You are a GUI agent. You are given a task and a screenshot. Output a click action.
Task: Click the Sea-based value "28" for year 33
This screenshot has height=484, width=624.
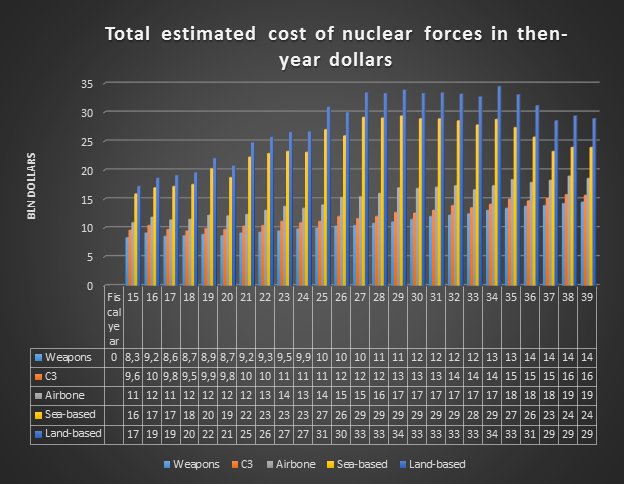coord(473,415)
